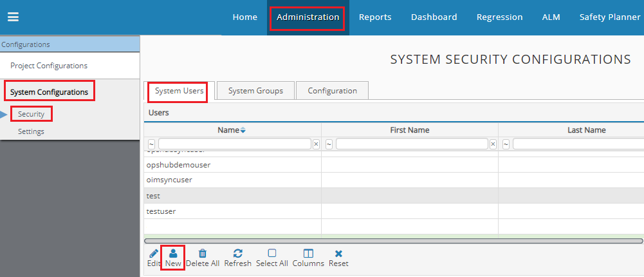The height and width of the screenshot is (277, 644).
Task: Open Last Name filter operator dropdown
Action: pos(506,144)
